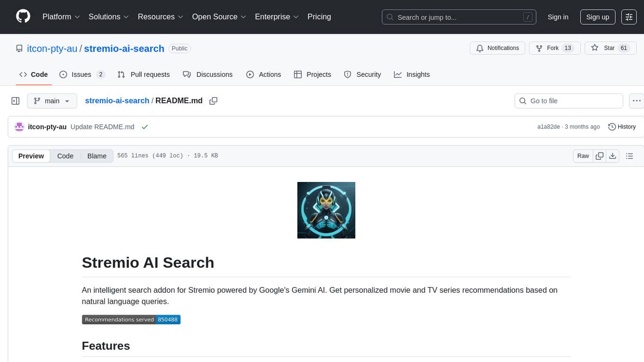
Task: Open the README outline icon
Action: coord(629,156)
